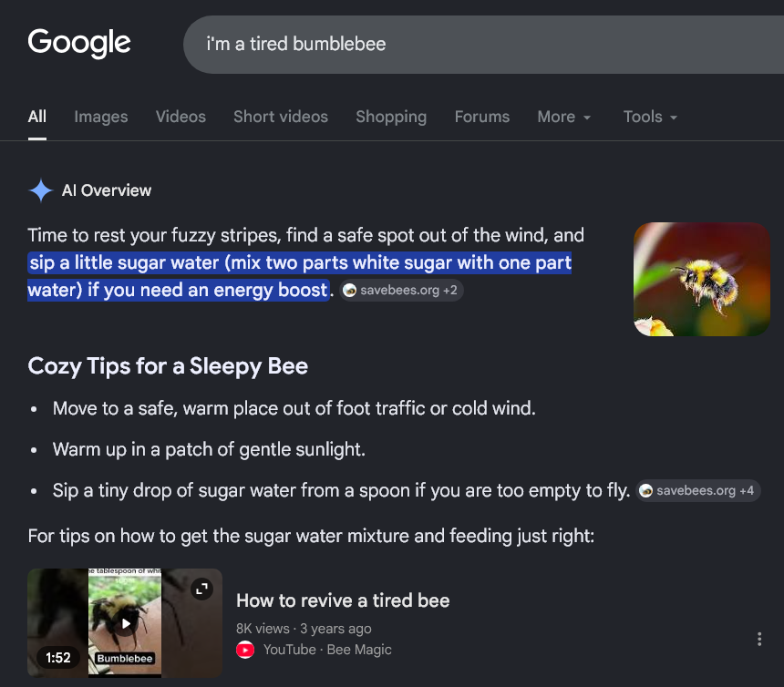Viewport: 784px width, 687px height.
Task: Open the savebees.org +4 source chip
Action: click(x=698, y=490)
